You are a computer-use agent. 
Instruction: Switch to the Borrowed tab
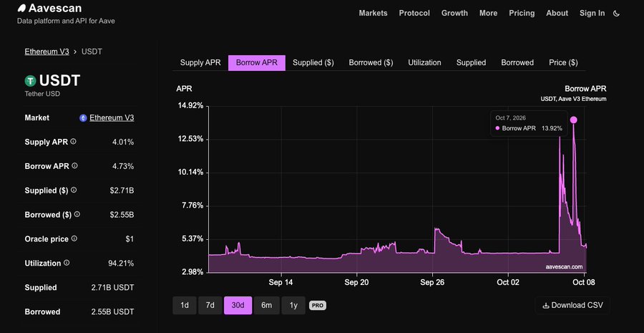[517, 62]
